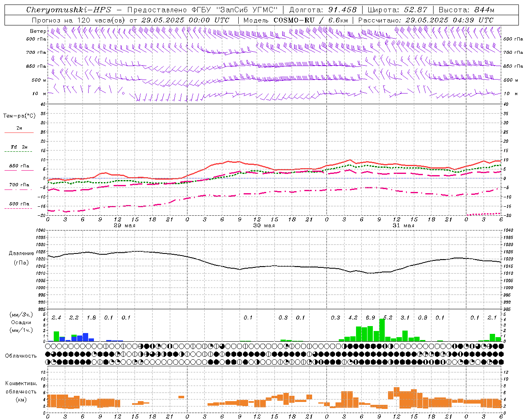Click the '2м' temperature legend entry

point(19,128)
